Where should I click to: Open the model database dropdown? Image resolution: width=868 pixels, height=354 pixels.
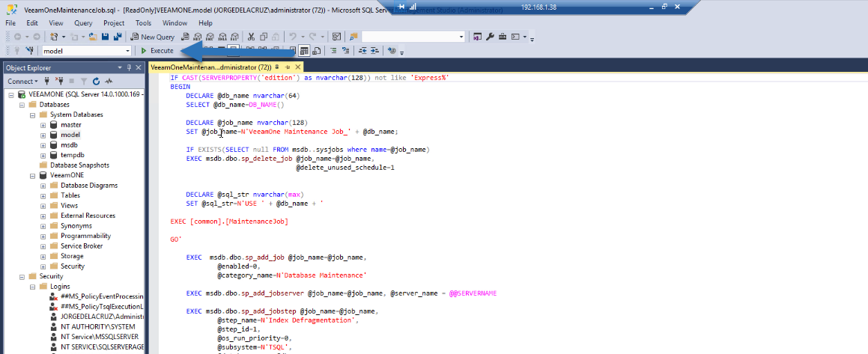128,51
